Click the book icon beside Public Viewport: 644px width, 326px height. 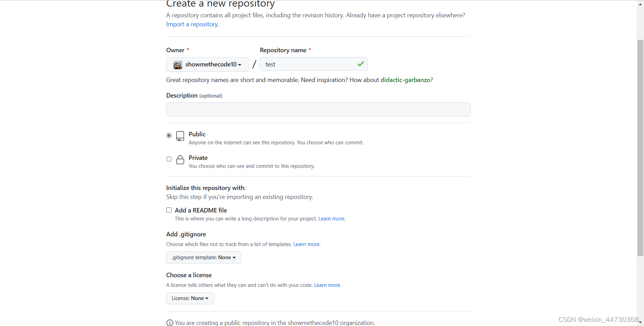click(x=180, y=136)
